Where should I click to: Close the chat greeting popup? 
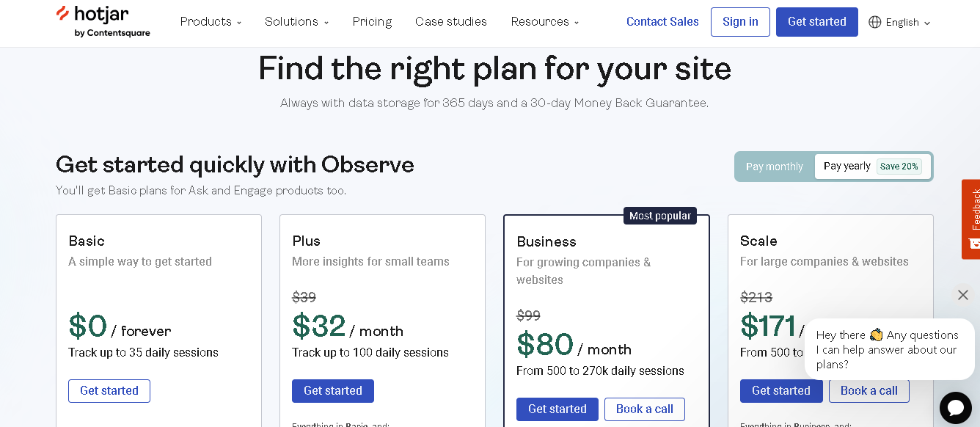click(963, 295)
